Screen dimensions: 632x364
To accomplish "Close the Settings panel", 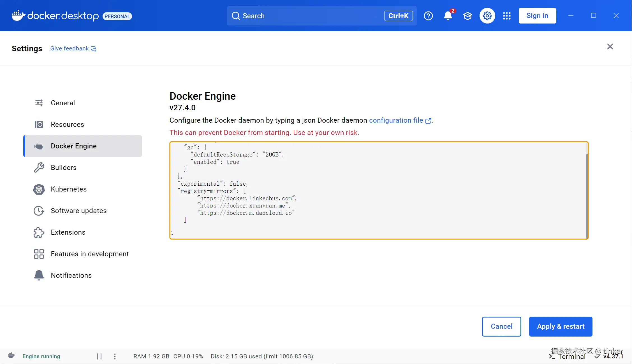I will [610, 46].
